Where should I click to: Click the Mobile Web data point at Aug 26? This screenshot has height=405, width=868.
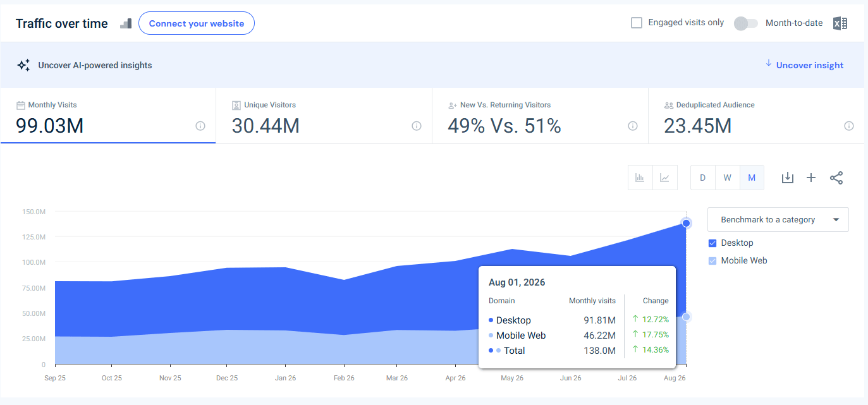click(686, 317)
